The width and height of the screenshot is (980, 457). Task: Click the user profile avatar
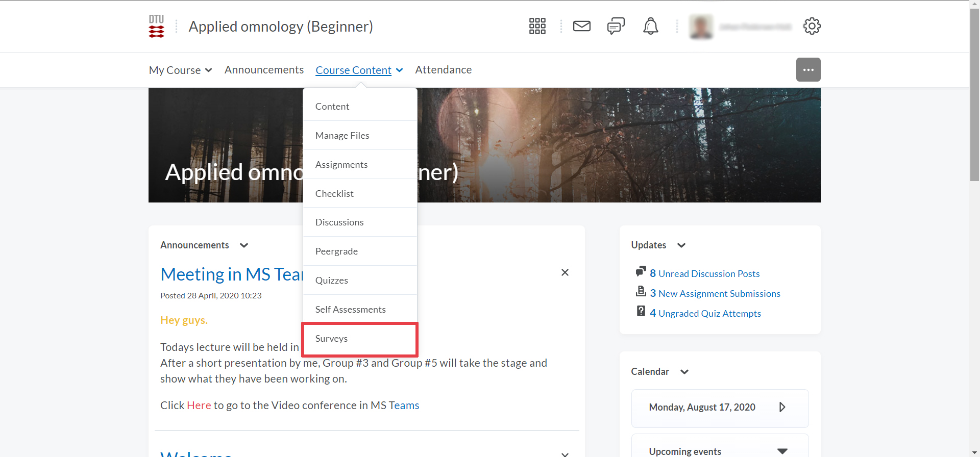click(x=701, y=27)
